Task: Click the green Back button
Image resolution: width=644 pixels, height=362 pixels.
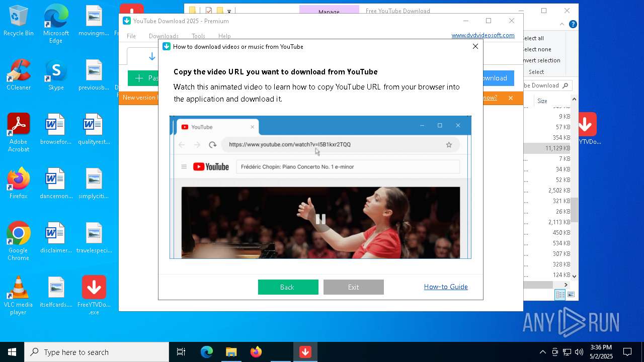Action: tap(288, 287)
